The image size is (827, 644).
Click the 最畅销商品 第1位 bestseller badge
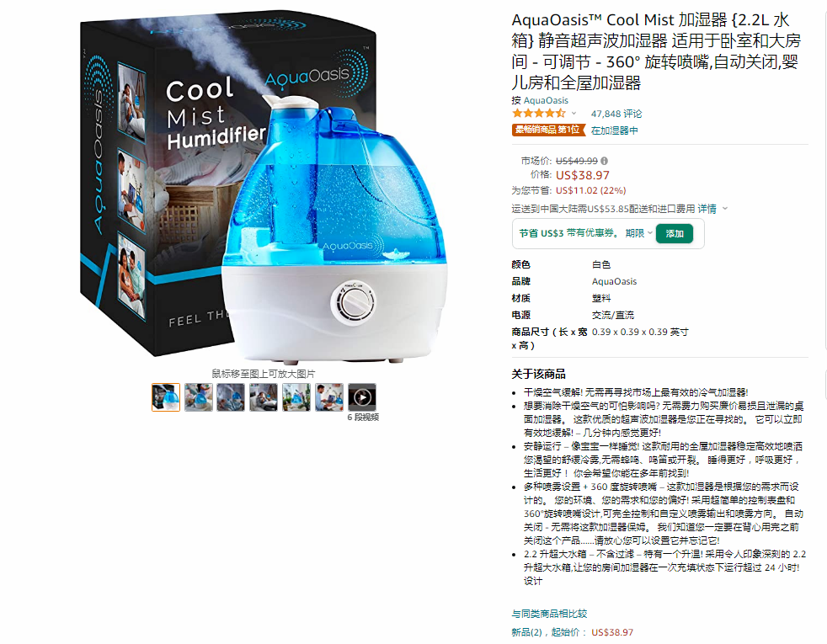[x=548, y=130]
